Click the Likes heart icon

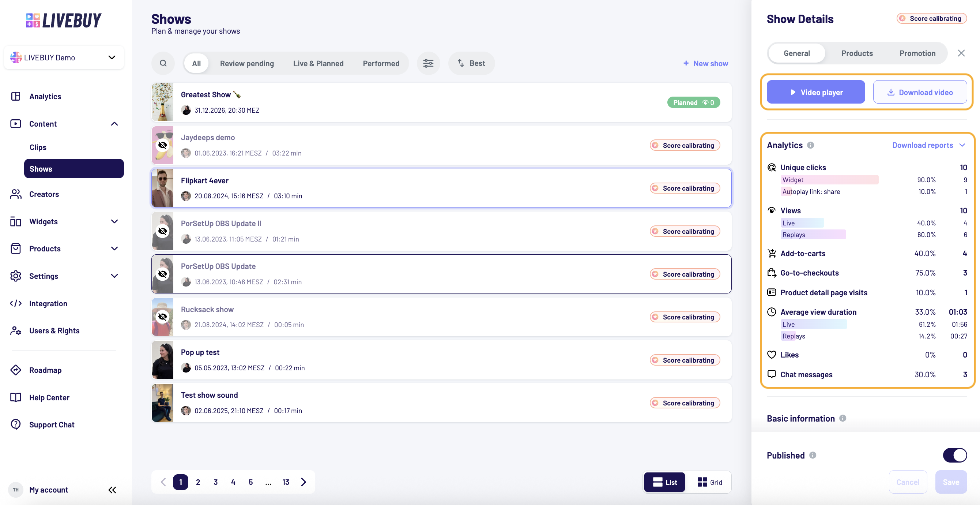pyautogui.click(x=772, y=355)
